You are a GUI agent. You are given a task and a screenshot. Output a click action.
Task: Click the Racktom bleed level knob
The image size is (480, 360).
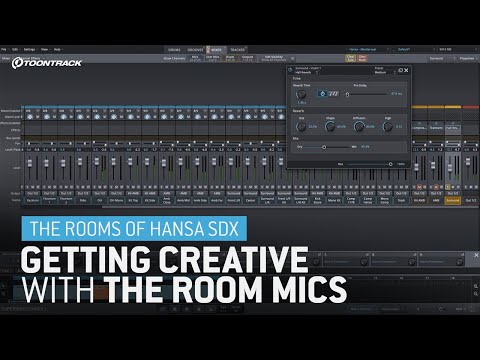[30, 117]
